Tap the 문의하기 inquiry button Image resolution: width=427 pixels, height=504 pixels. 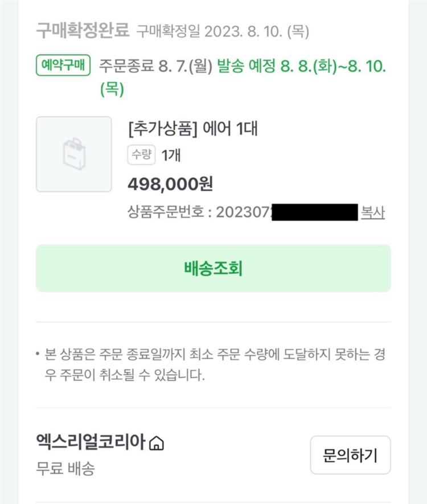(350, 455)
